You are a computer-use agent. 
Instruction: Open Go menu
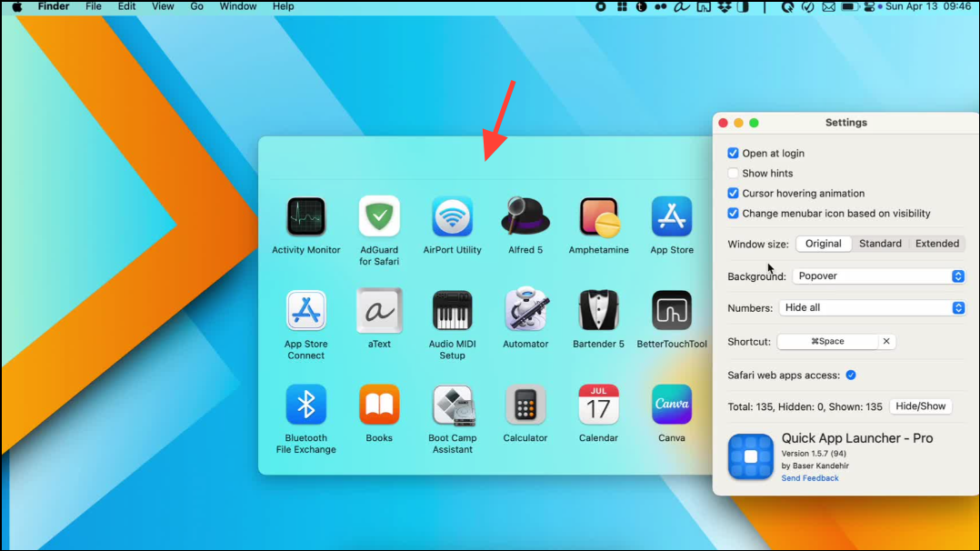click(197, 7)
